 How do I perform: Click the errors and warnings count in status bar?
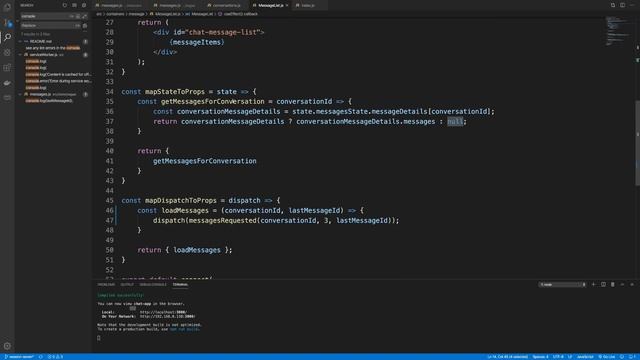coord(56,357)
